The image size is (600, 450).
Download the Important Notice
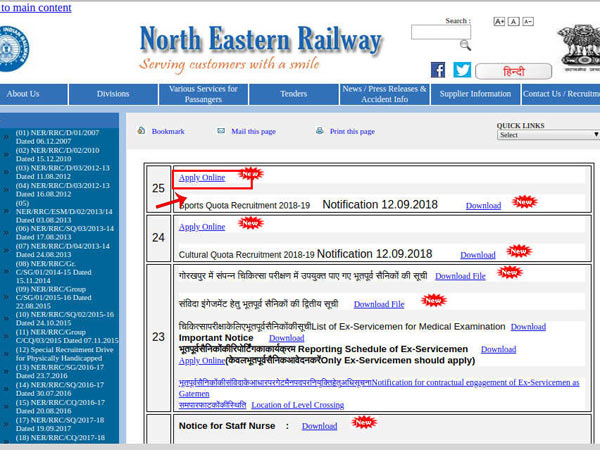pyautogui.click(x=286, y=338)
